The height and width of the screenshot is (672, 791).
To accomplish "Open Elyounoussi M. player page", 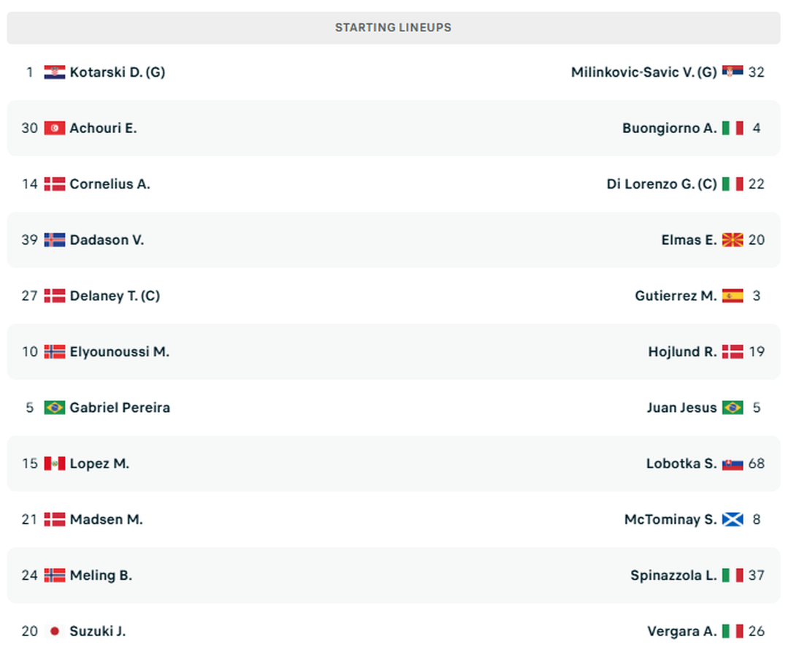I will click(119, 352).
